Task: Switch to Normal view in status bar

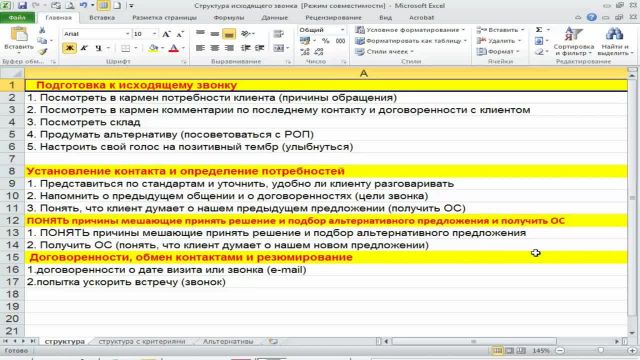Action: tap(497, 351)
